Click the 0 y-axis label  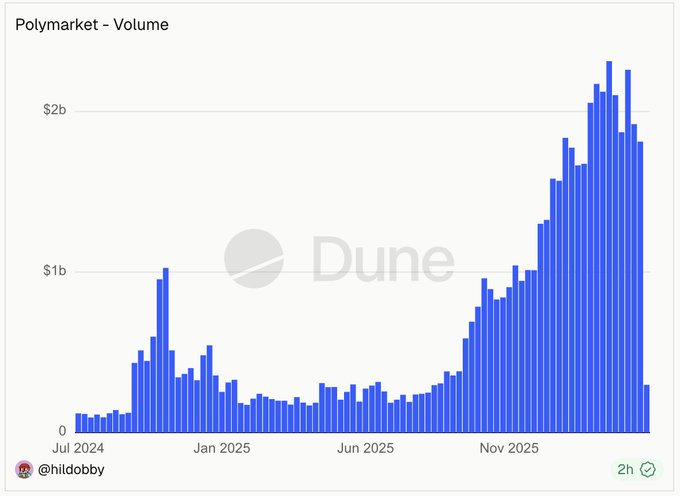62,431
